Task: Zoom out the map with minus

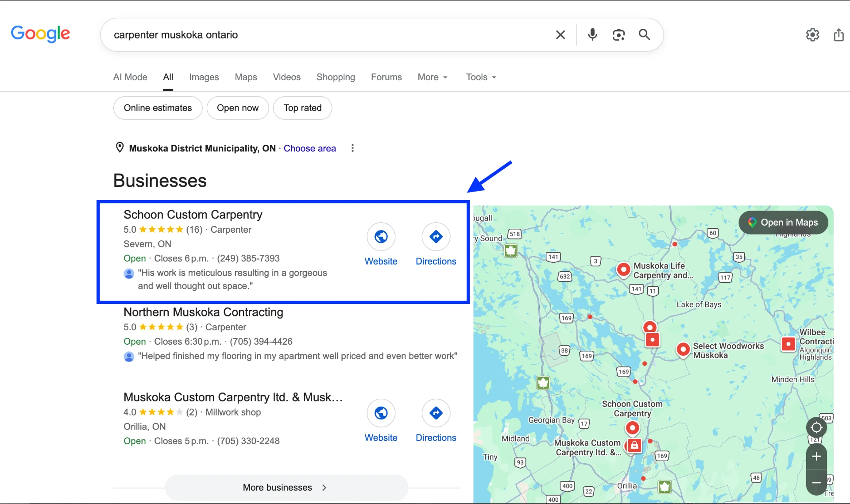Action: [816, 482]
